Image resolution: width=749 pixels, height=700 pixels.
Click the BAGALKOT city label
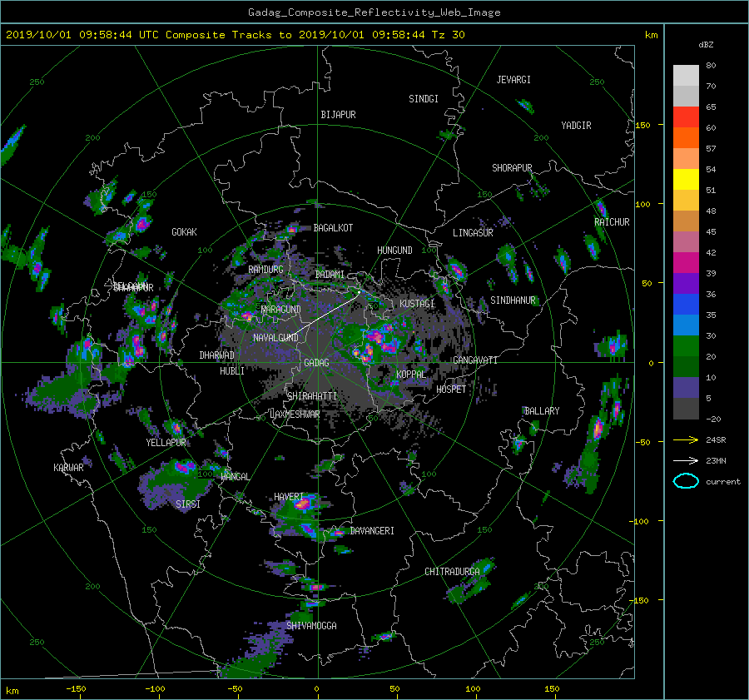click(333, 228)
